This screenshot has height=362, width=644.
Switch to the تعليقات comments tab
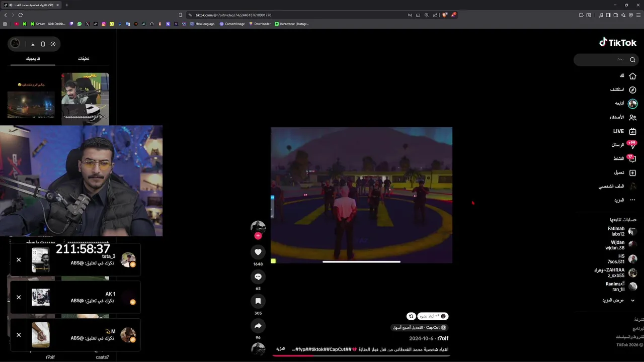click(x=84, y=59)
